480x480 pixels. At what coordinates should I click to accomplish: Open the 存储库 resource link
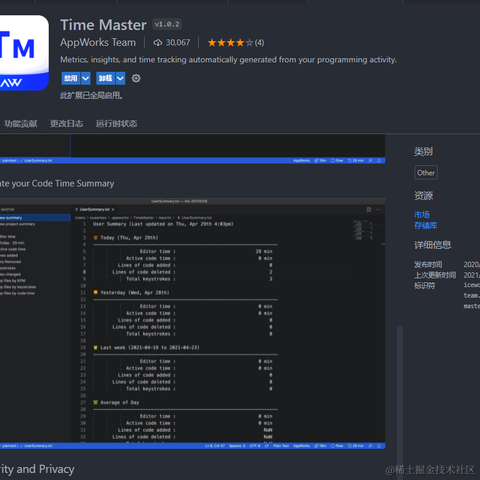(x=425, y=226)
